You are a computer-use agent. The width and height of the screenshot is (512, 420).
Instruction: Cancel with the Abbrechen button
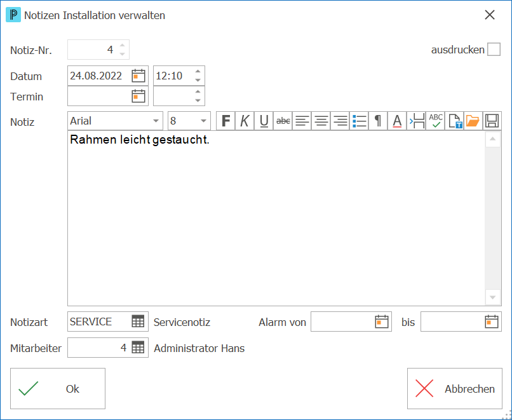(455, 389)
